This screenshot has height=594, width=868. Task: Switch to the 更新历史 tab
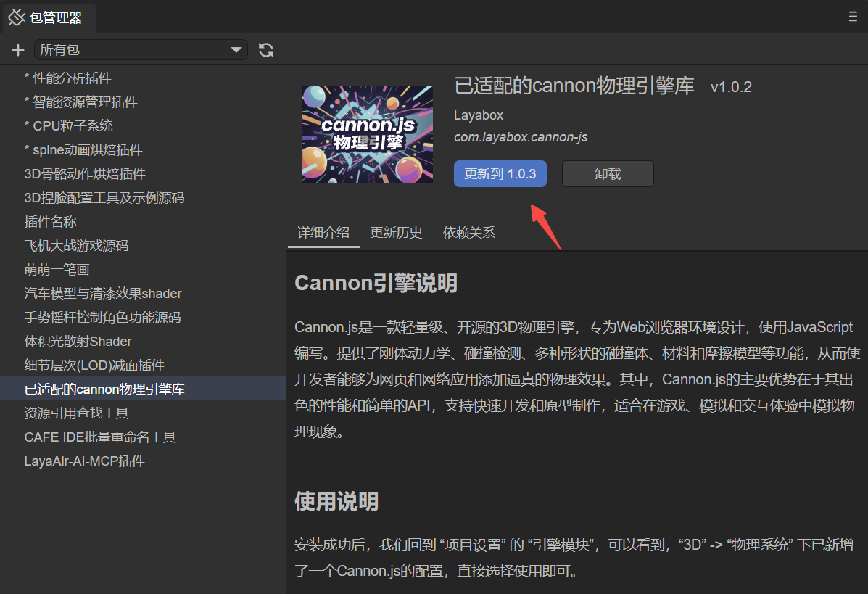[x=396, y=233]
